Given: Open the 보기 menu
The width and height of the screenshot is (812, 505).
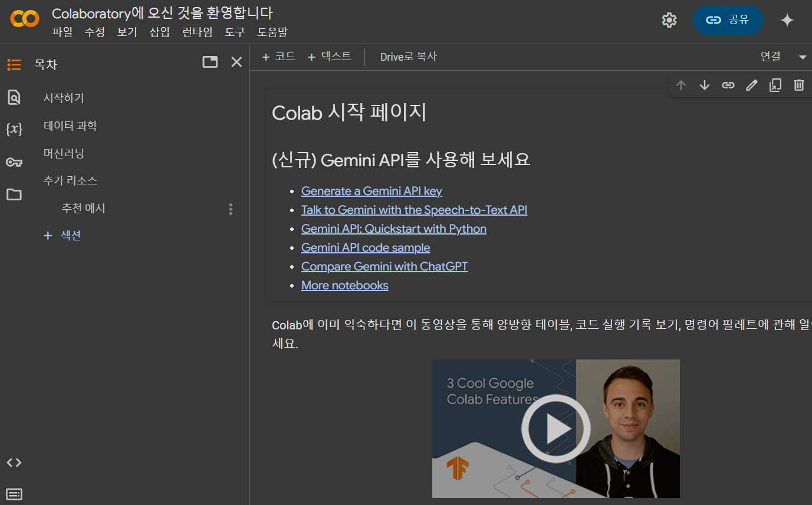Looking at the screenshot, I should point(127,32).
